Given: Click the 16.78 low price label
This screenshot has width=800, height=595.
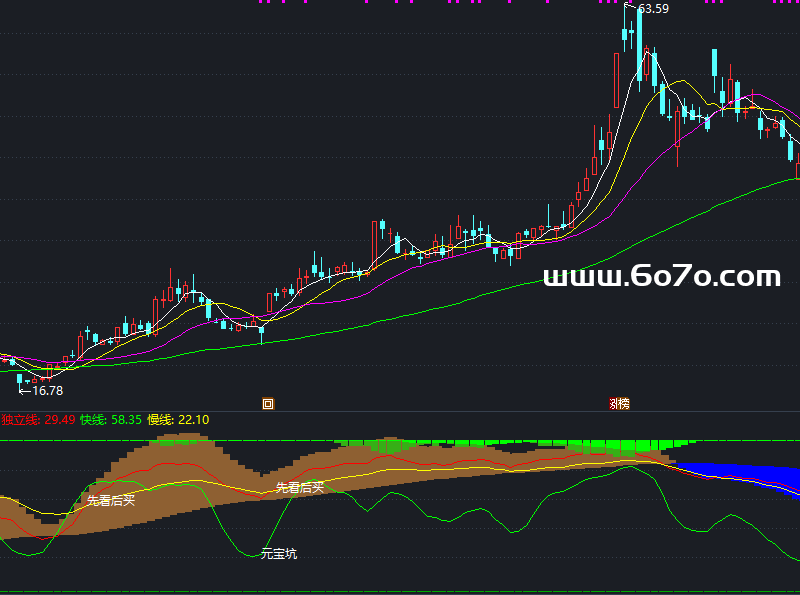Looking at the screenshot, I should [46, 391].
